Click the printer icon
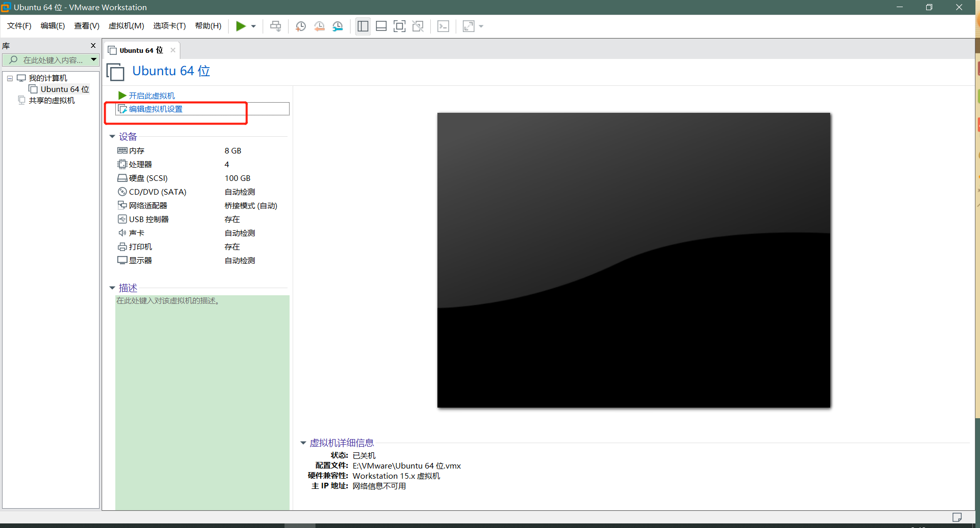The height and width of the screenshot is (528, 980). point(122,247)
